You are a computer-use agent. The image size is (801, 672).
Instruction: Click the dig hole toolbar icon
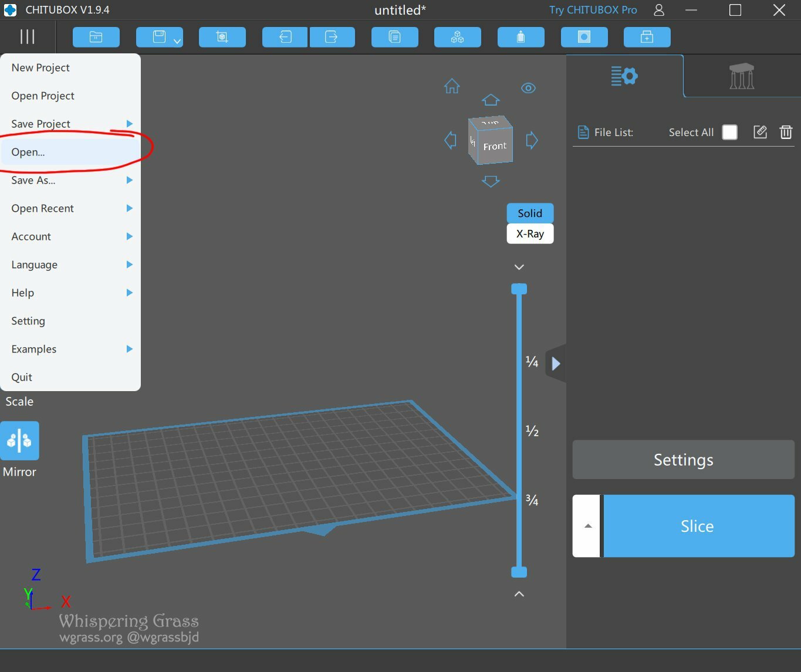click(x=584, y=37)
